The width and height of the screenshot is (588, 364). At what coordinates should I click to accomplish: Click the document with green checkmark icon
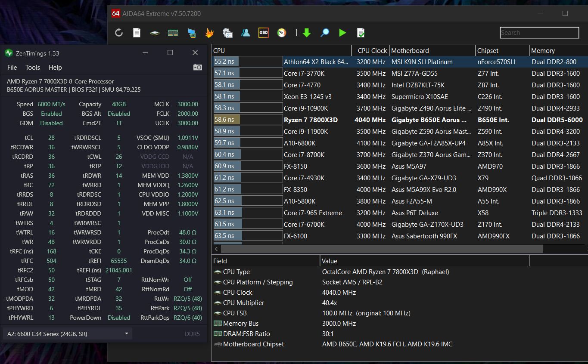[361, 33]
